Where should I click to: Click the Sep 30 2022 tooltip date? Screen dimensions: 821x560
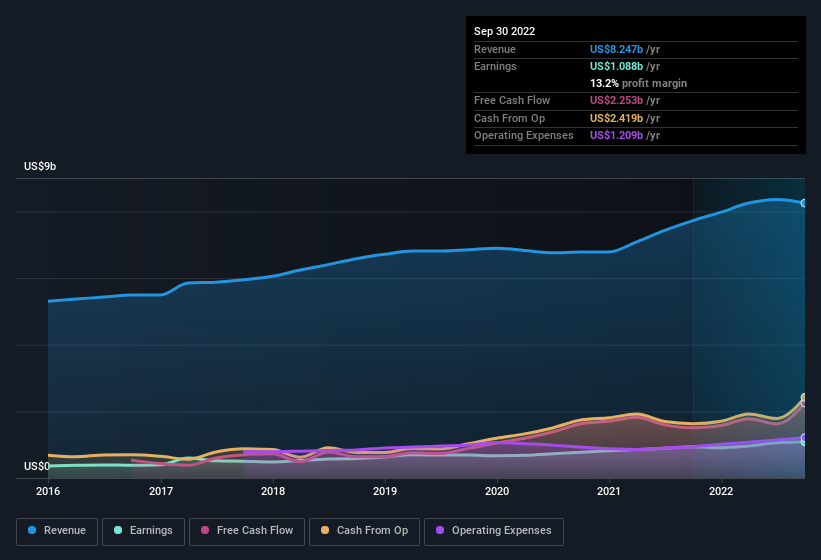pyautogui.click(x=504, y=31)
